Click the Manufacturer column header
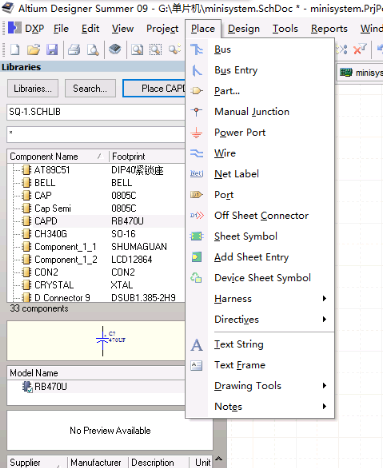Image resolution: width=383 pixels, height=468 pixels. point(98,462)
